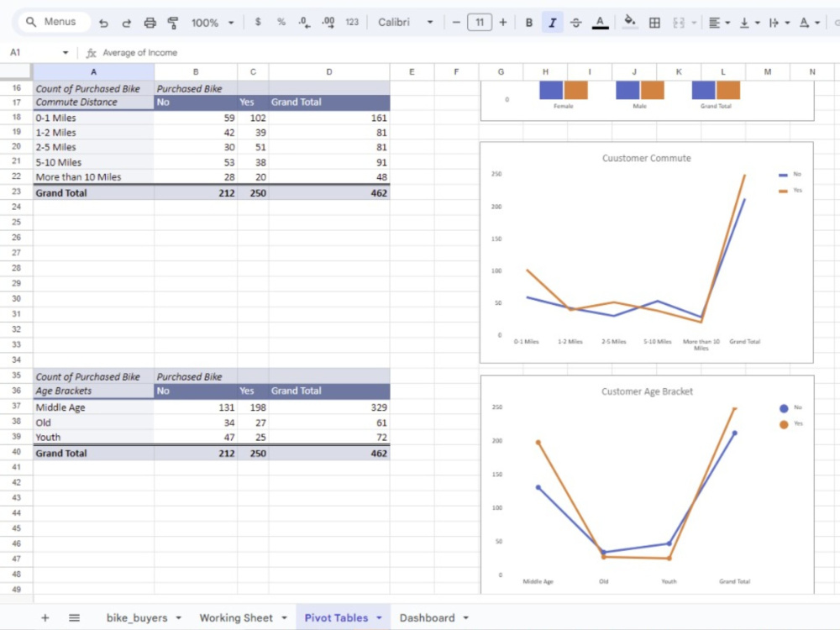Decrease decimal places
The width and height of the screenshot is (840, 630).
tap(304, 22)
